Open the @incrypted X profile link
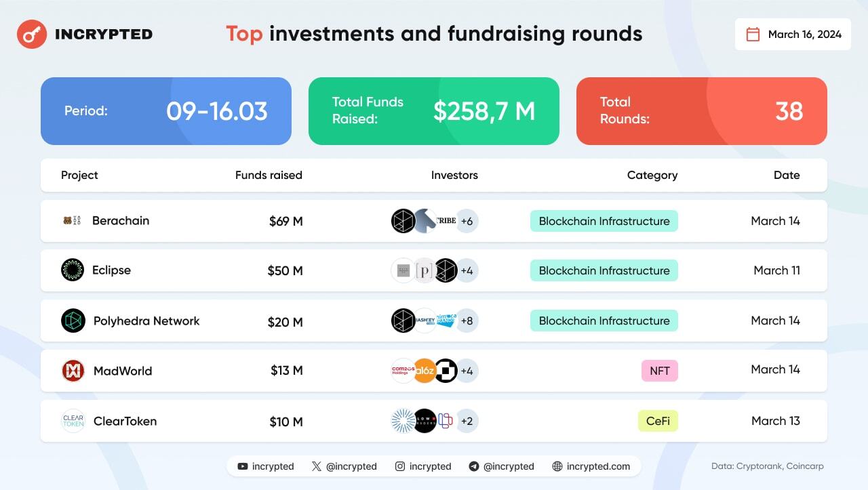Viewport: 868px width, 490px height. point(351,466)
